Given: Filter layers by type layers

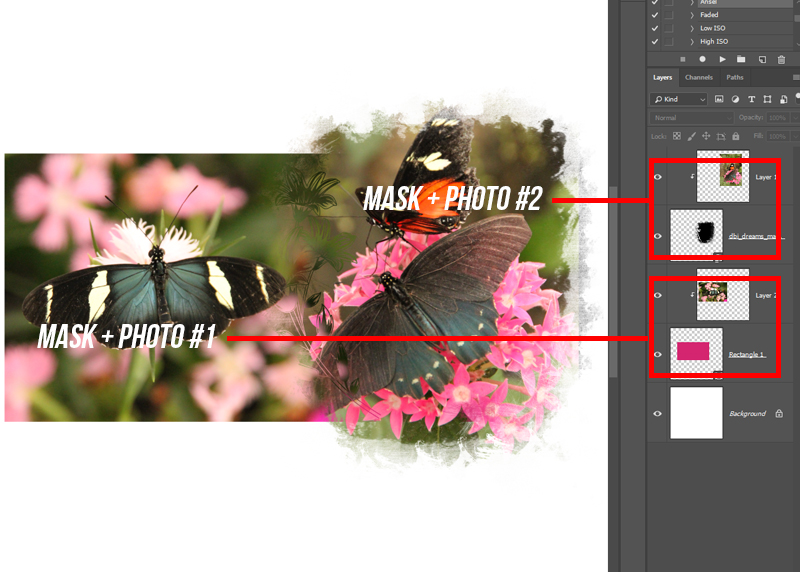Looking at the screenshot, I should [751, 99].
